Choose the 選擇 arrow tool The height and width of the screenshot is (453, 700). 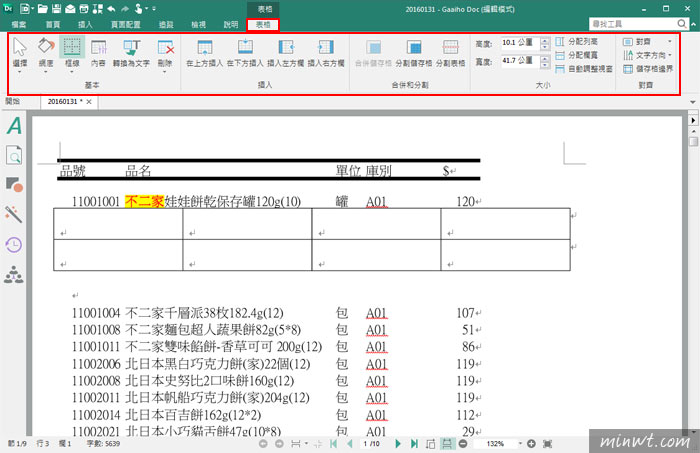20,46
